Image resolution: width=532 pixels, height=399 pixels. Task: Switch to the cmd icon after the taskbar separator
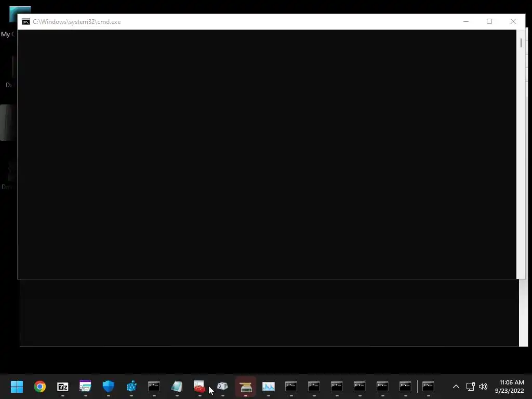(428, 386)
